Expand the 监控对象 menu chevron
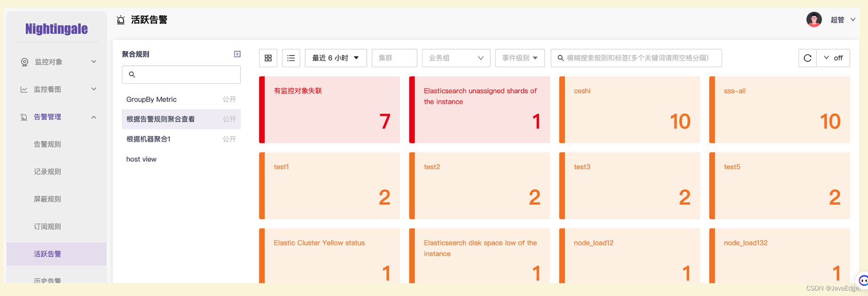The image size is (868, 296). pos(94,62)
